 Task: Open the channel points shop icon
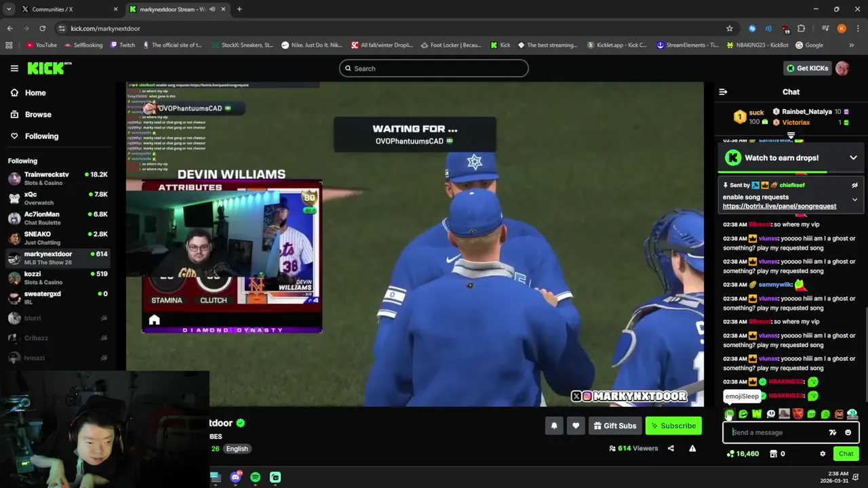coord(773,454)
